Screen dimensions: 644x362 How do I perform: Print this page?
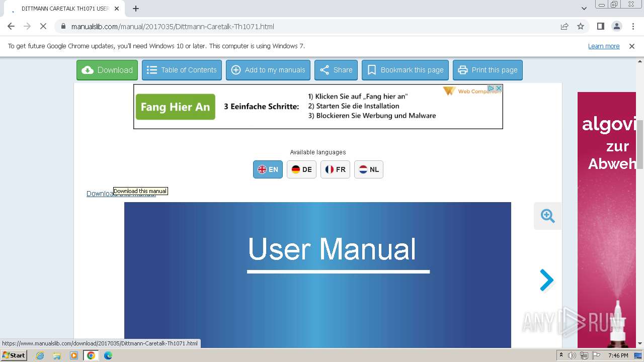[488, 70]
